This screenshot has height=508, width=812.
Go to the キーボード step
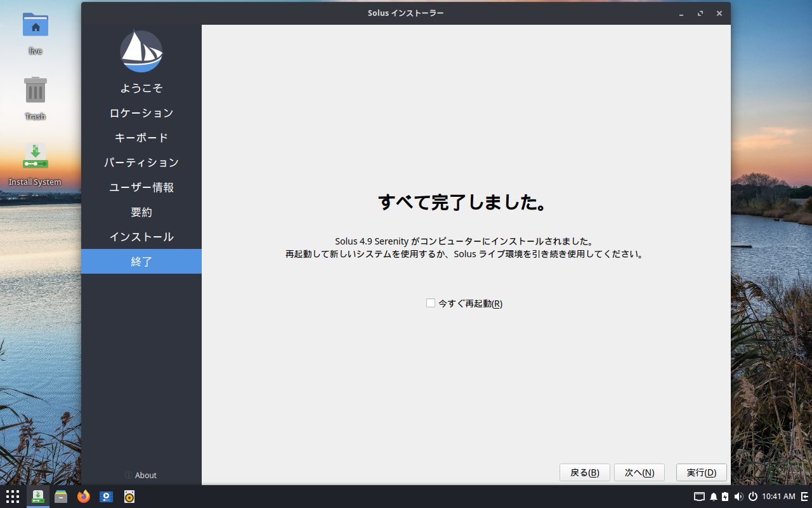pyautogui.click(x=141, y=138)
